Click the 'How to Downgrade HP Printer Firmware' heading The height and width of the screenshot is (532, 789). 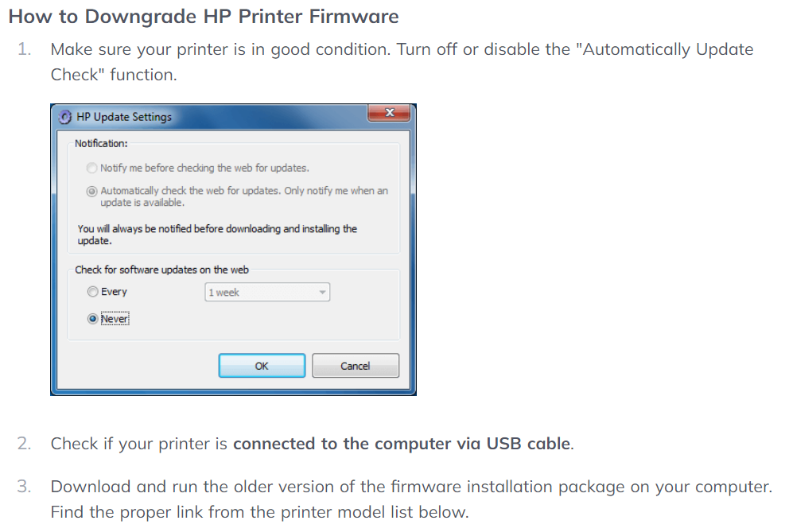click(204, 16)
